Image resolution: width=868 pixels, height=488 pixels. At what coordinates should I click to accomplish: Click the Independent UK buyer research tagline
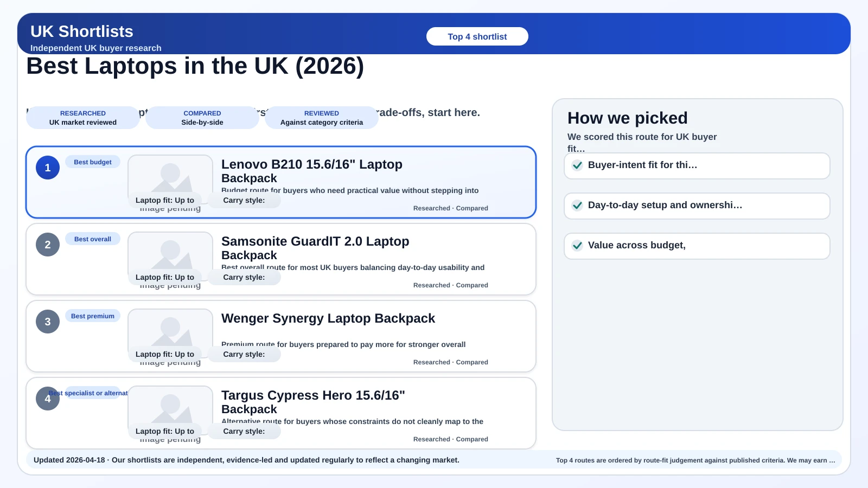(96, 48)
